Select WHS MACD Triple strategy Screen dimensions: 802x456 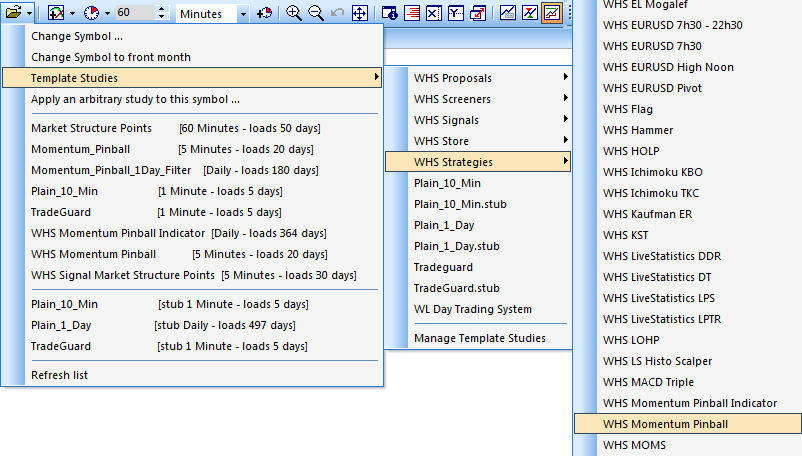pos(688,382)
